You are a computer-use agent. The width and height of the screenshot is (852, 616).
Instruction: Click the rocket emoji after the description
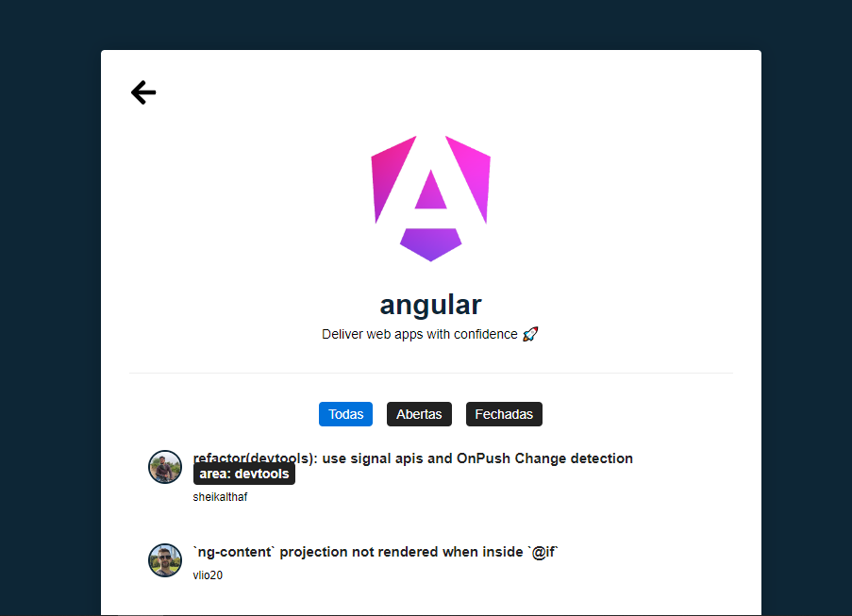coord(530,334)
